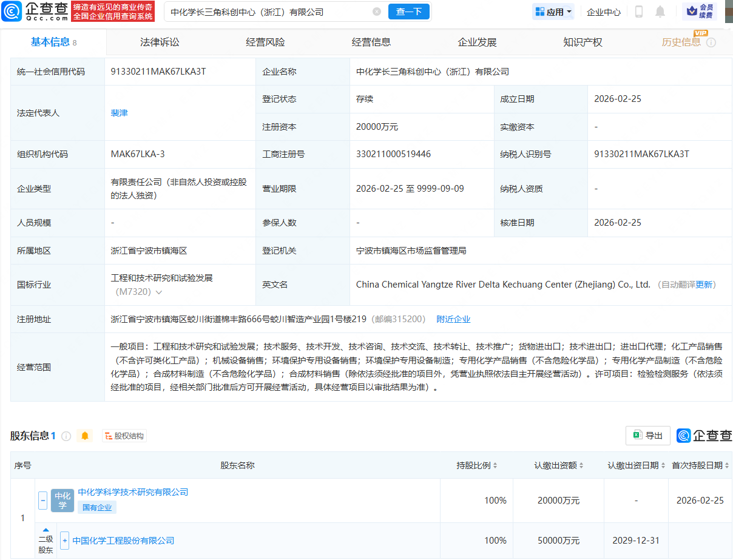
Task: Click the Qcc.com logo in header
Action: pyautogui.click(x=35, y=12)
